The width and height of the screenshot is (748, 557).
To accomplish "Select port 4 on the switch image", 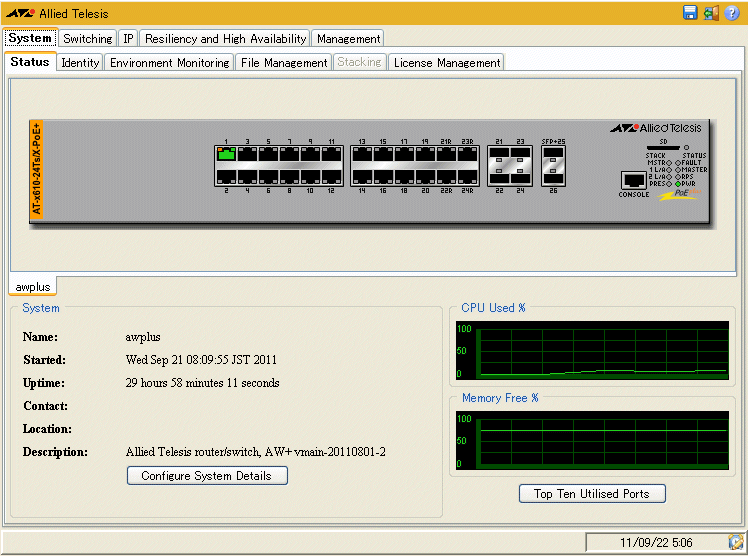I will pos(247,177).
